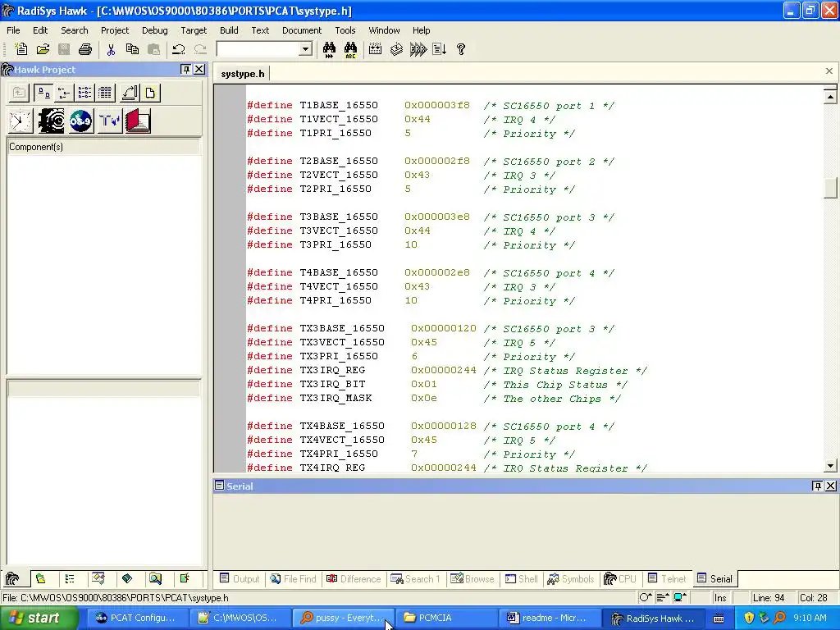Select the systype.h document tab

[243, 73]
